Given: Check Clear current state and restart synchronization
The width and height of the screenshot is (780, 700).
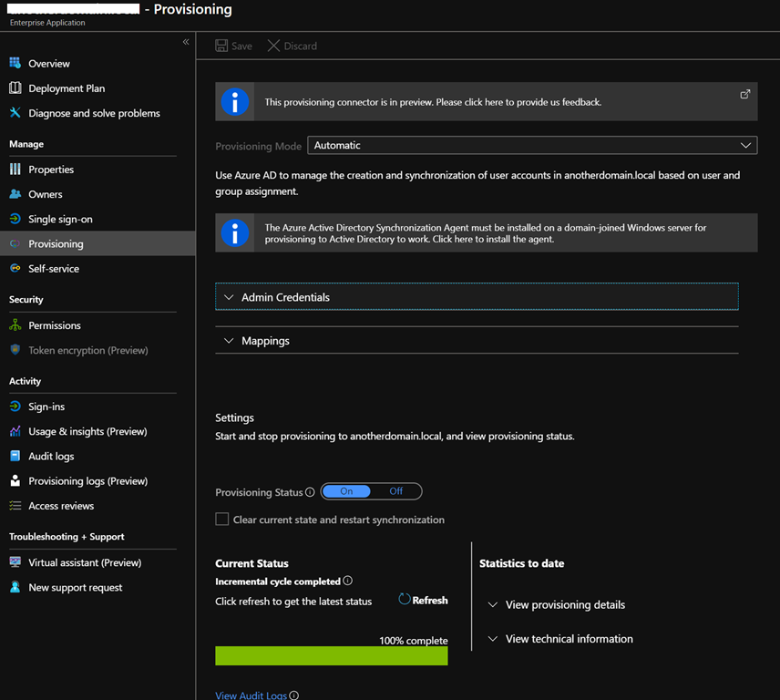Looking at the screenshot, I should point(222,520).
